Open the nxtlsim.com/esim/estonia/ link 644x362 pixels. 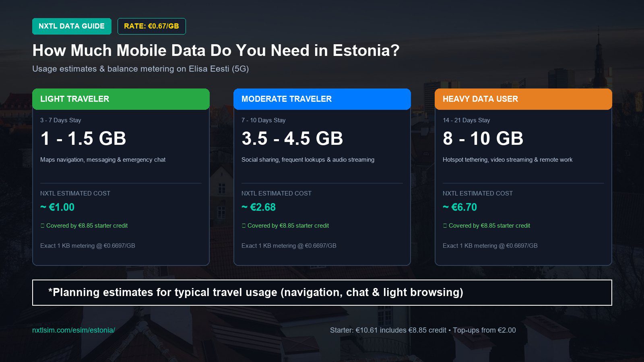74,330
